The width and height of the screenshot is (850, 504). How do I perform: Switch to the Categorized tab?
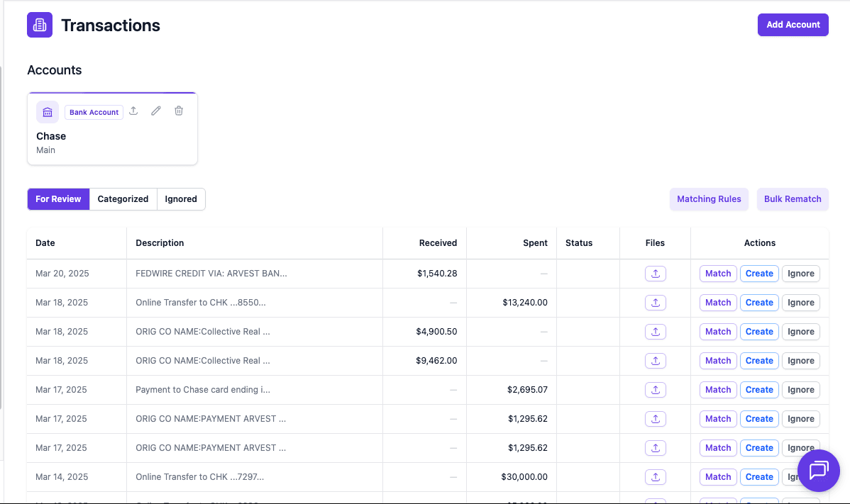pyautogui.click(x=123, y=199)
